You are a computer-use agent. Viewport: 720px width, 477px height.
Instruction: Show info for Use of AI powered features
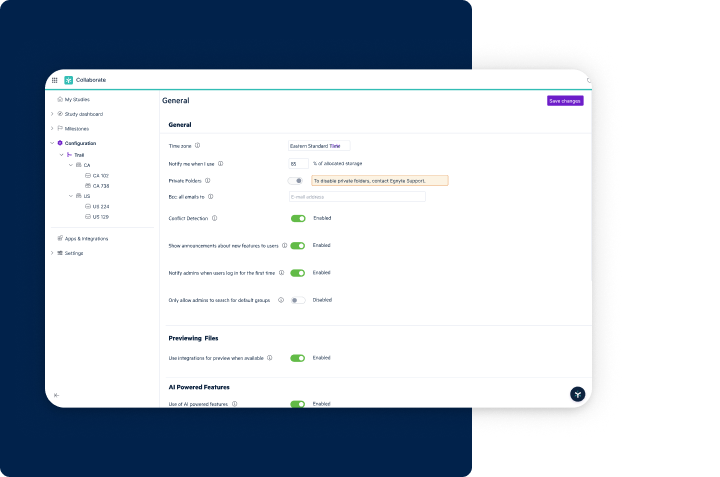[x=235, y=404]
